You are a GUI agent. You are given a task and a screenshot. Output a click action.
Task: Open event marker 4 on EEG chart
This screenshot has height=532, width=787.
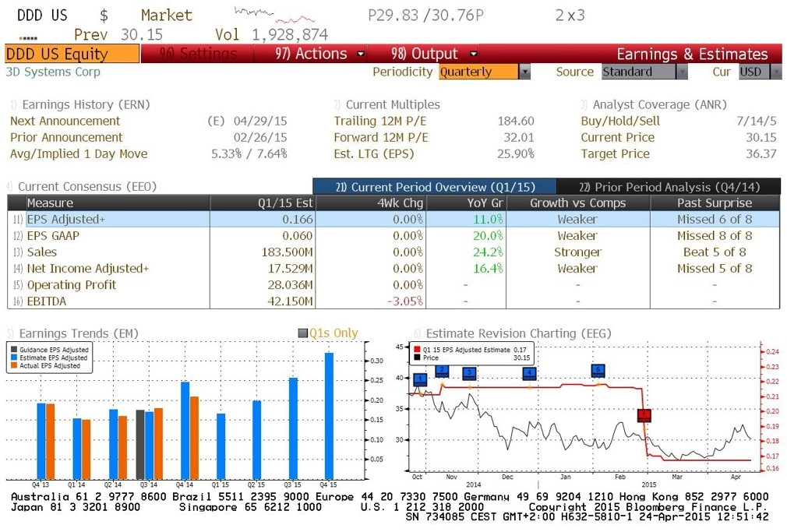click(530, 373)
